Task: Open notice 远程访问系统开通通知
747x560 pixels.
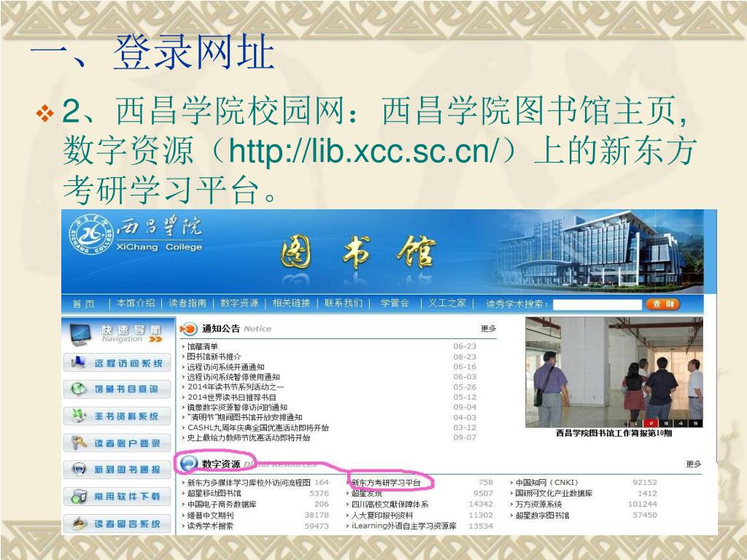Action: tap(226, 367)
